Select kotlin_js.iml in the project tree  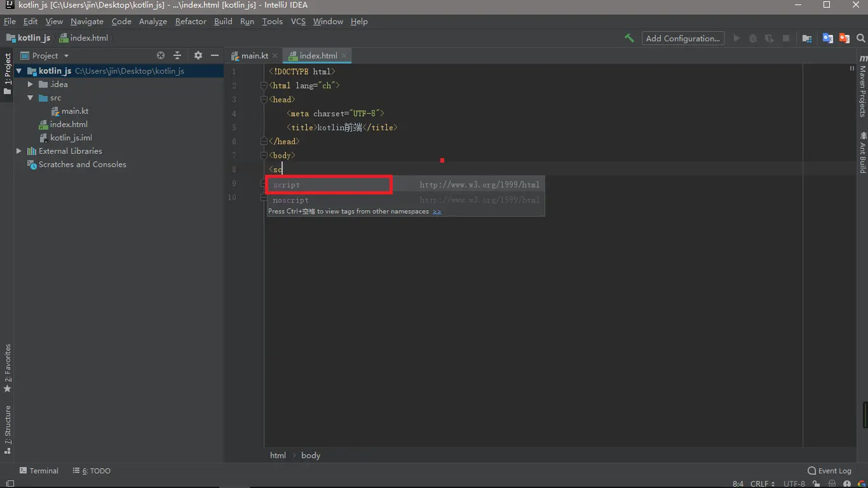coord(65,138)
